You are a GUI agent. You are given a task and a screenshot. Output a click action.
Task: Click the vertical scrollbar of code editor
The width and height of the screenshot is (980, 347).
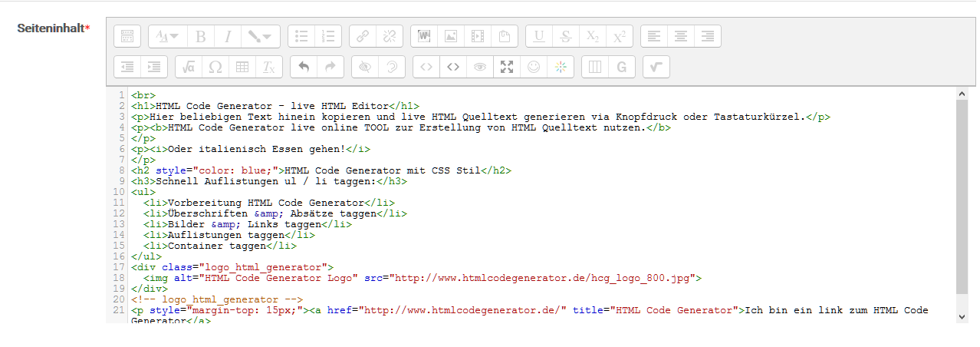(962, 200)
